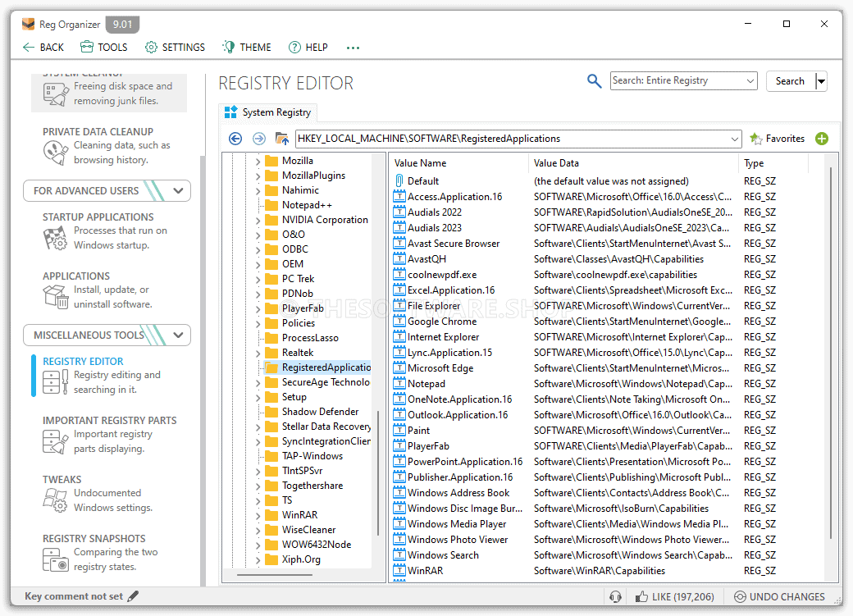The width and height of the screenshot is (853, 616).
Task: Sort by Value Name column header
Action: point(459,162)
